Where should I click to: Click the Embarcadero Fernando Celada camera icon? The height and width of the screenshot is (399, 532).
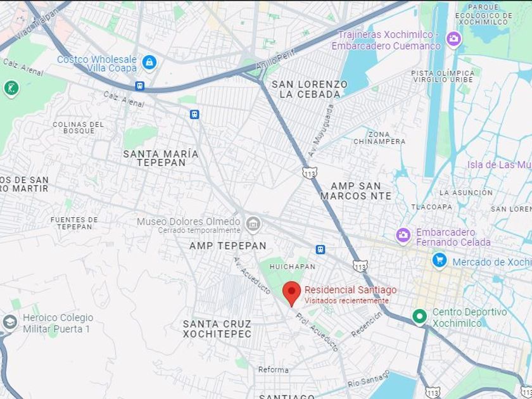[403, 236]
